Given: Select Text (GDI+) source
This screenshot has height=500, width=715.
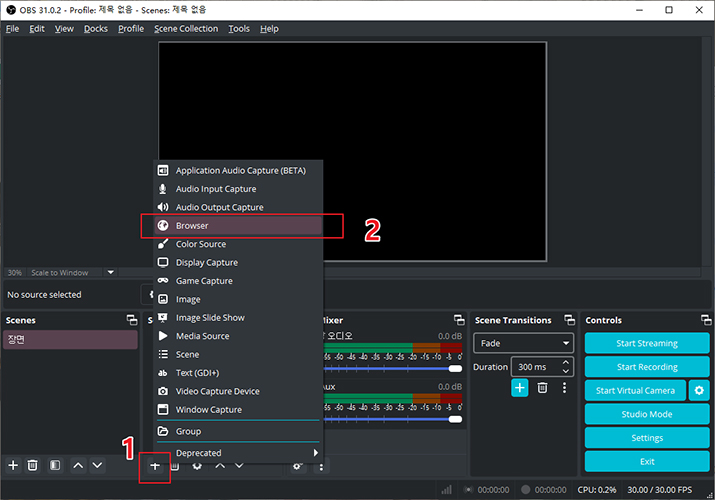Looking at the screenshot, I should pyautogui.click(x=238, y=373).
